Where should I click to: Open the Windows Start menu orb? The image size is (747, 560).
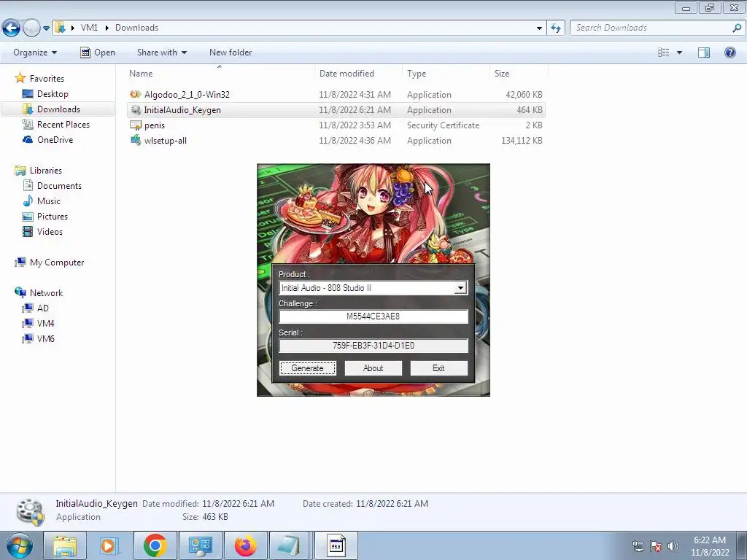[x=19, y=545]
